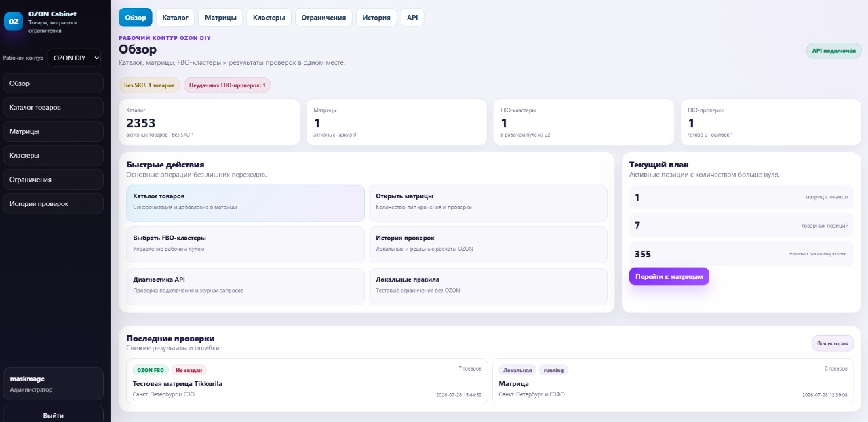Click the Без SKU: 1 товаров badge
868x422 pixels.
pos(149,85)
